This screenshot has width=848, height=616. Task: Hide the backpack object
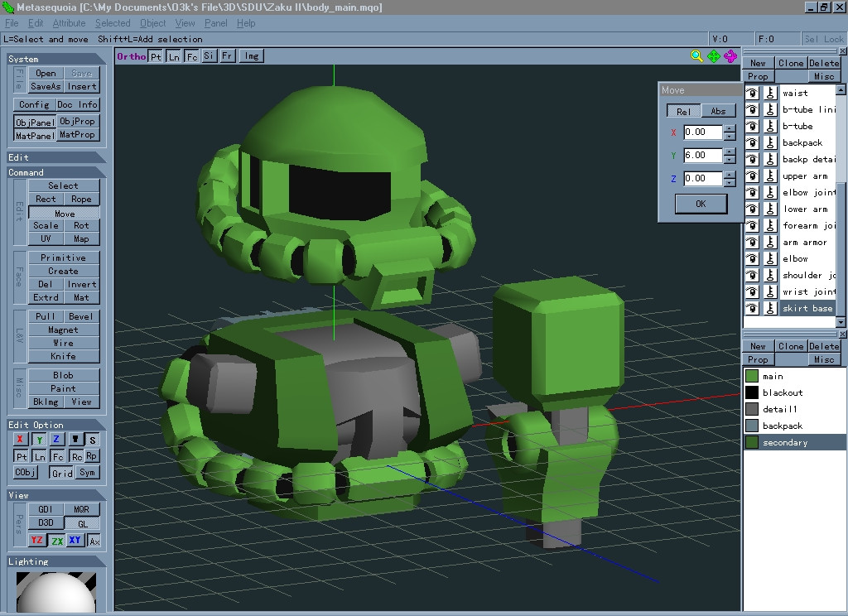752,142
